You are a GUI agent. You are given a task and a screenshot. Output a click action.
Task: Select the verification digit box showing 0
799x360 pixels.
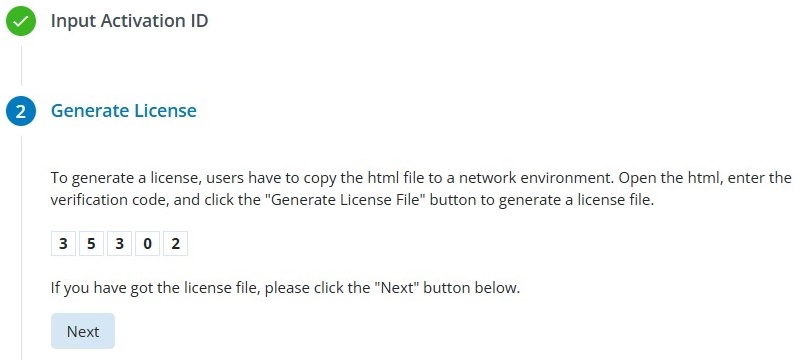click(x=147, y=244)
